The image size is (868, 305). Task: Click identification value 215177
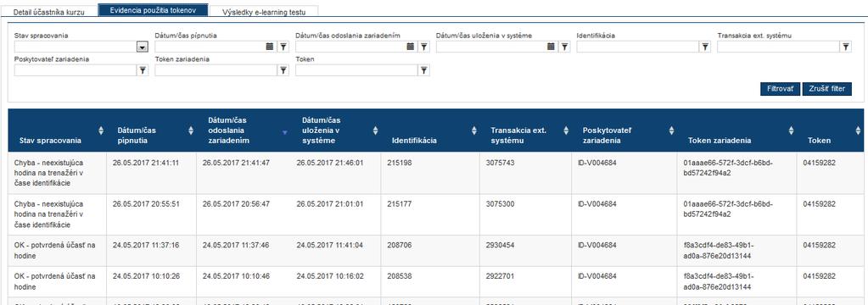tap(399, 204)
